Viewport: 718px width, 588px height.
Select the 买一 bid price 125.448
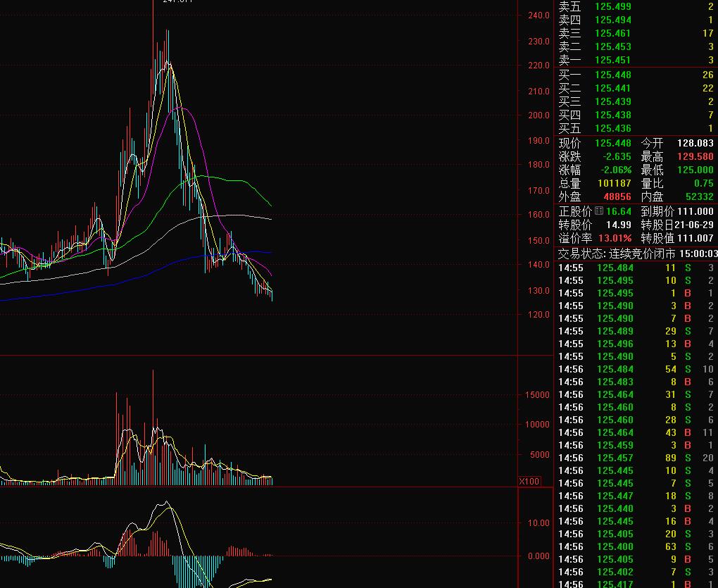point(612,75)
